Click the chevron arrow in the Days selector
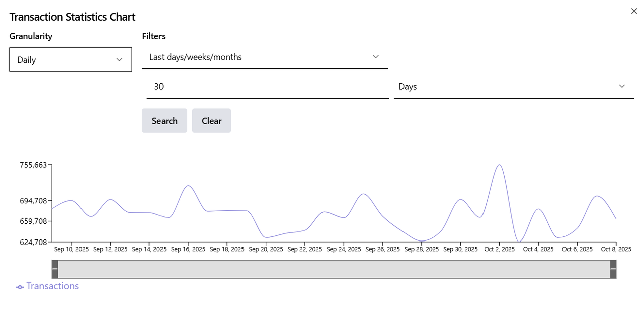The height and width of the screenshot is (321, 644). 622,86
